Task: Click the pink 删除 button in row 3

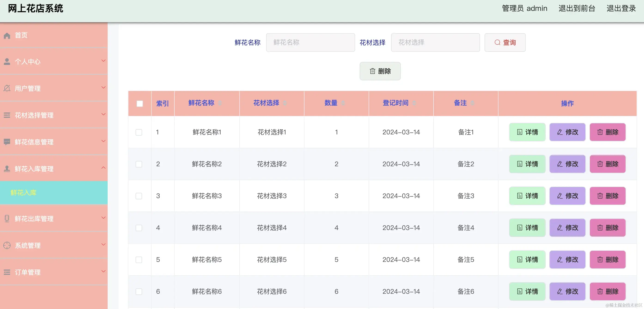Action: [608, 196]
